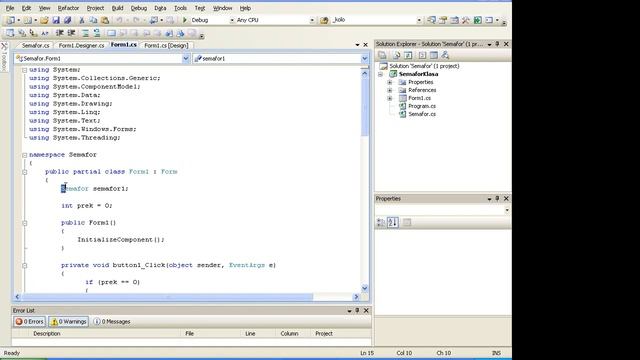Click Solution Explorer View Class Diagram icon
The height and width of the screenshot is (360, 640).
[445, 55]
